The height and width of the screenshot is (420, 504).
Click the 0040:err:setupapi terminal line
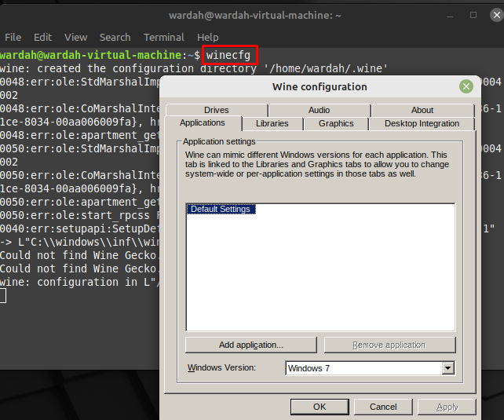(x=79, y=228)
